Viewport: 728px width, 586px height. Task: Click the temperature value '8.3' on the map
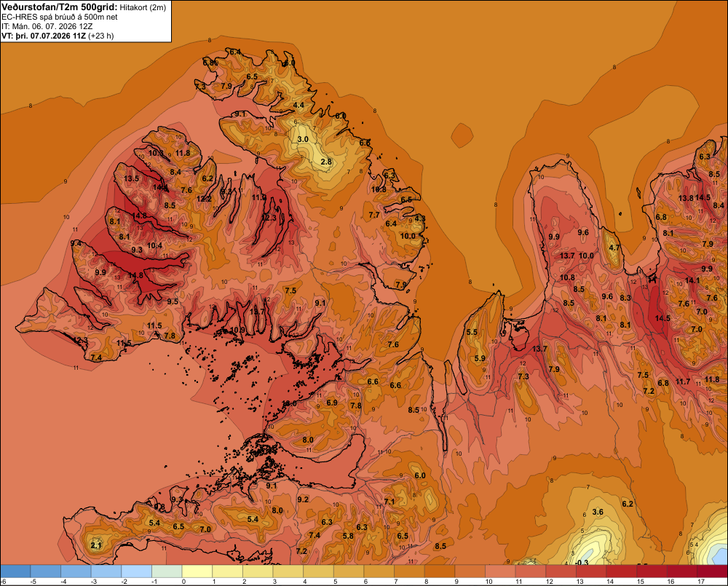point(625,298)
